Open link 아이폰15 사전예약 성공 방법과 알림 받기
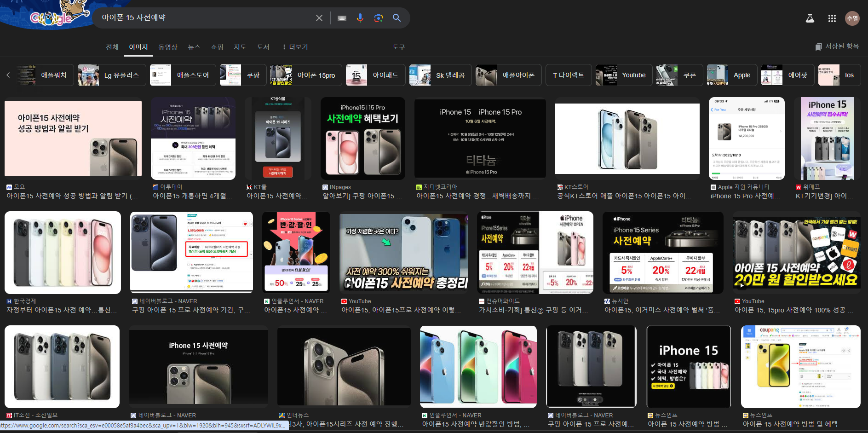This screenshot has width=868, height=433. coord(72,196)
